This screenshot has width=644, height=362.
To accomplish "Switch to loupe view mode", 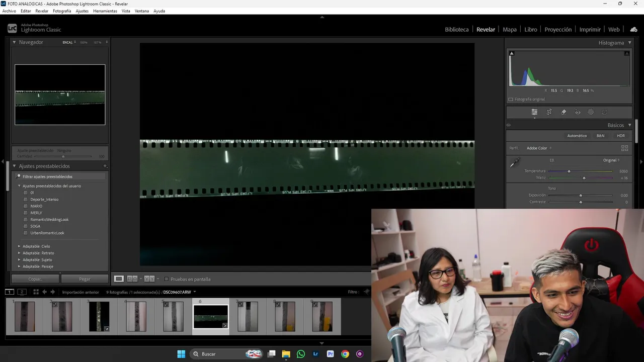I will click(x=119, y=279).
